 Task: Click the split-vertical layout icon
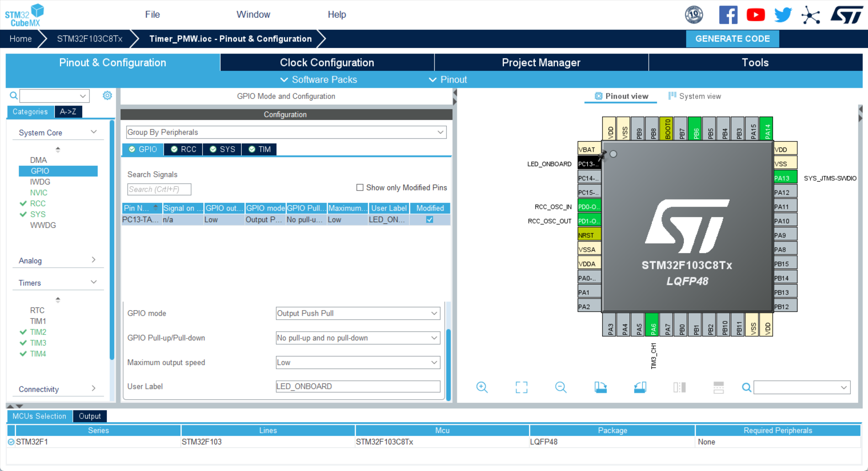[679, 387]
